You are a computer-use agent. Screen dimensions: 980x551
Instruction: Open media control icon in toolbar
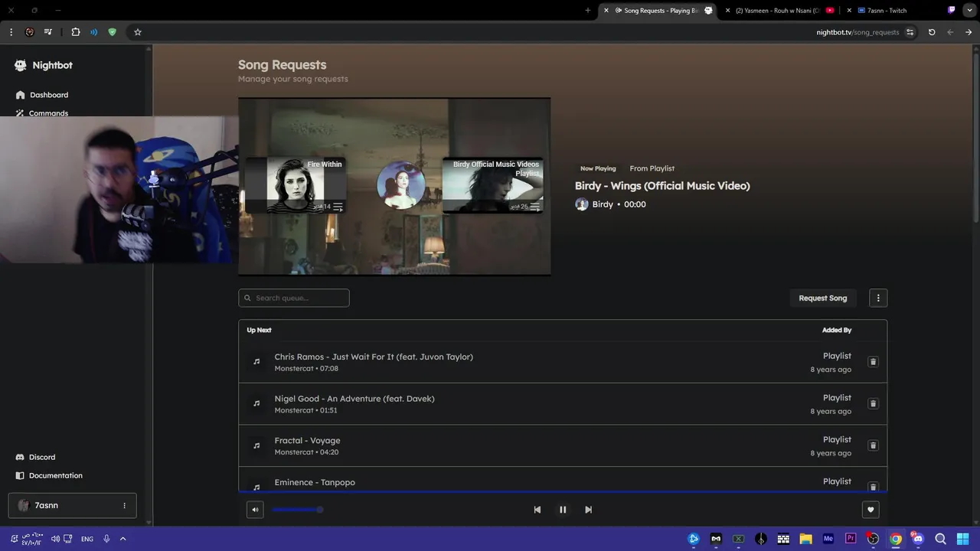click(x=48, y=32)
